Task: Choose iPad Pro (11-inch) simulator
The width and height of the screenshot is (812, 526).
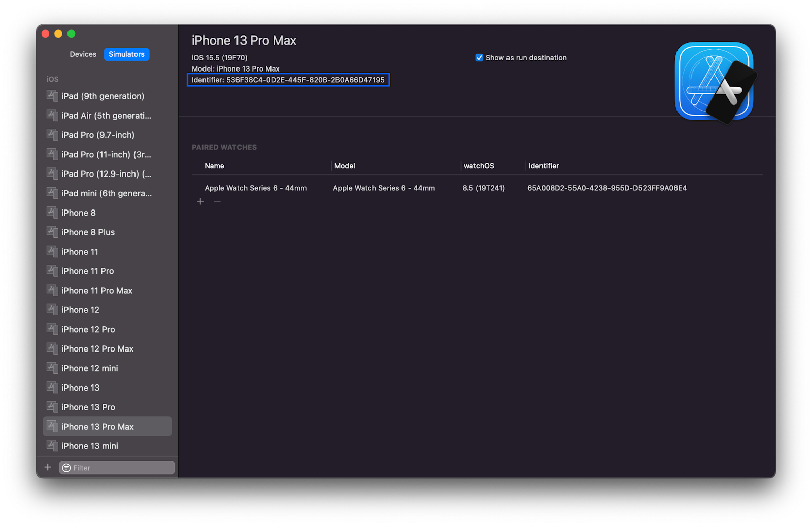Action: 107,154
